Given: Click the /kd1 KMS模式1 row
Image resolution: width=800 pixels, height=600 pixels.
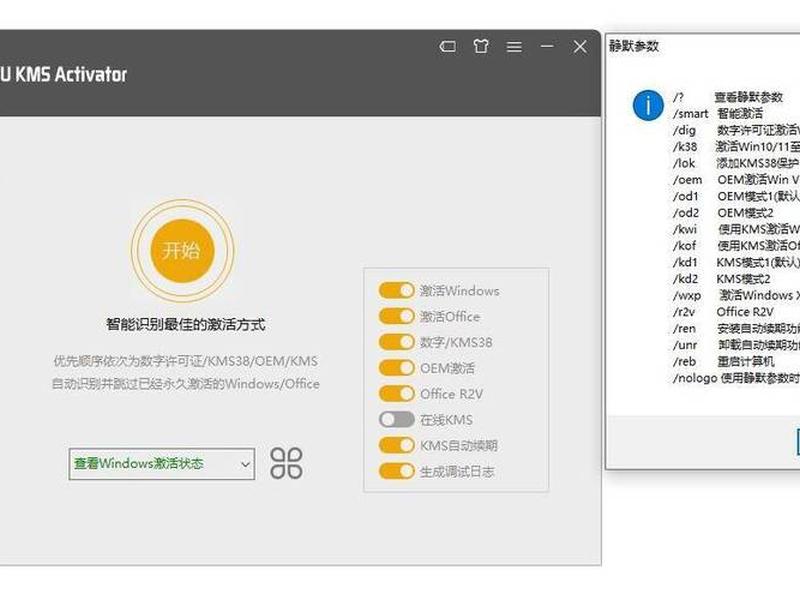Looking at the screenshot, I should (736, 262).
